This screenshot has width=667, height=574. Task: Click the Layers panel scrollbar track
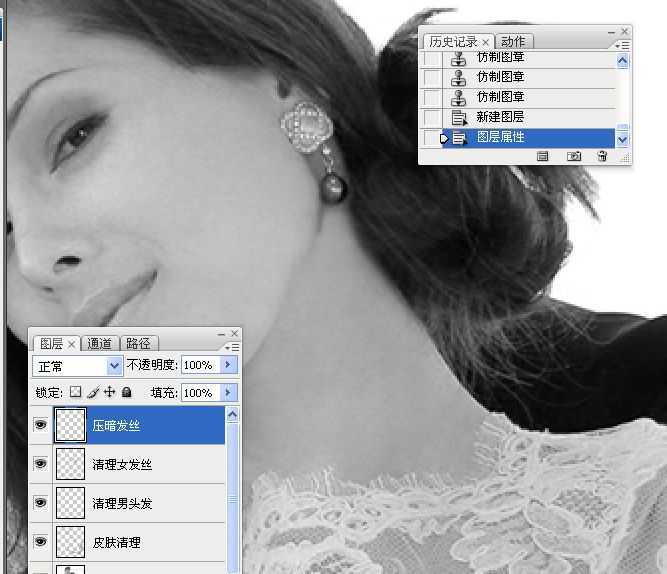click(x=233, y=498)
